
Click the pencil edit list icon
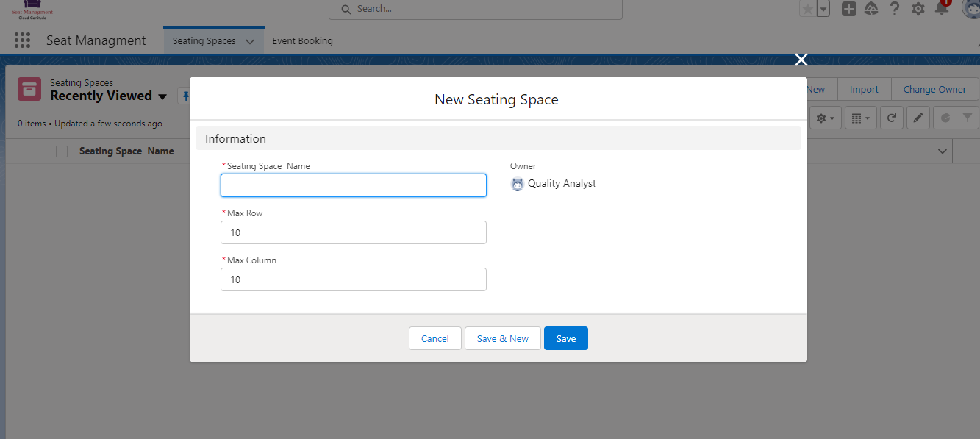tap(918, 118)
